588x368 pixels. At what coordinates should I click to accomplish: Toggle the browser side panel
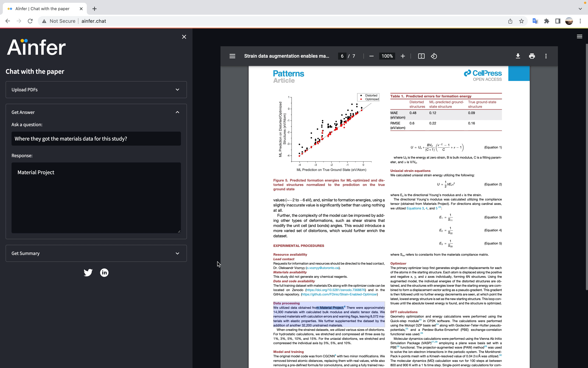558,21
